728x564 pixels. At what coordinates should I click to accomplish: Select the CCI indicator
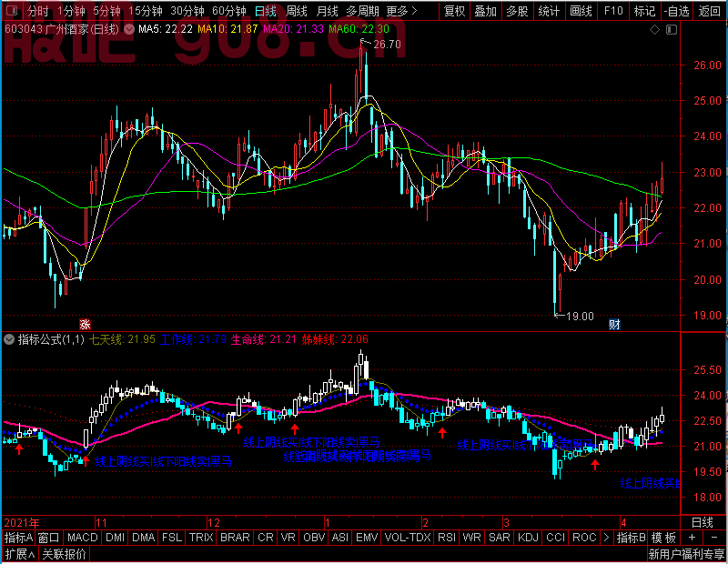click(555, 538)
